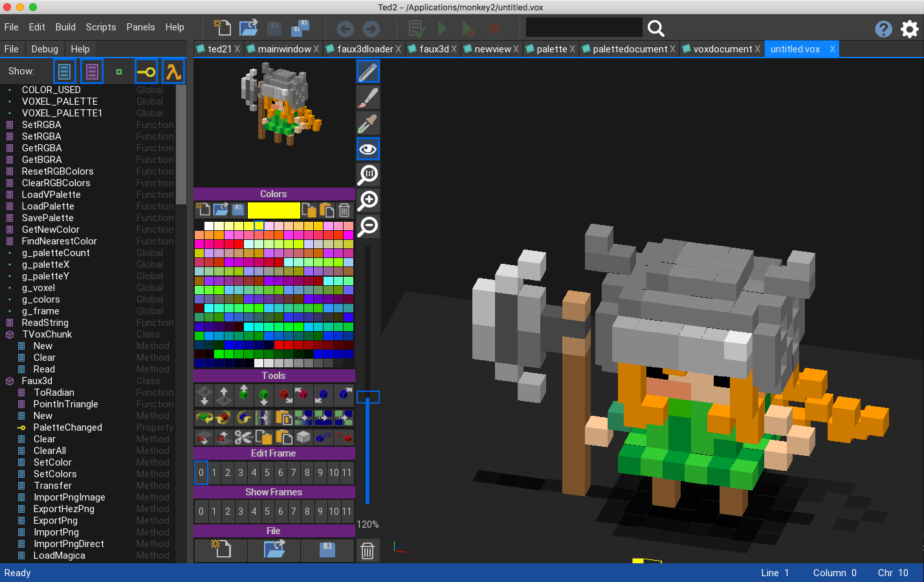Click the trash icon below zoom percentage
This screenshot has width=924, height=582.
368,550
